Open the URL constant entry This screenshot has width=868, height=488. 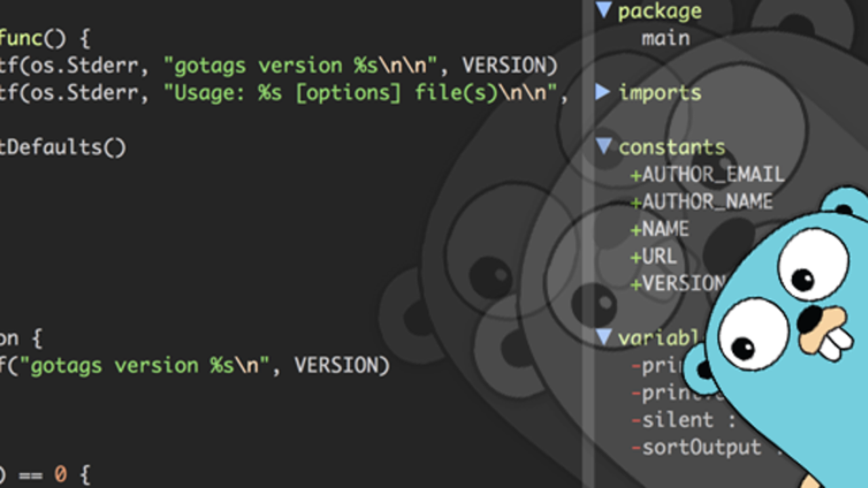pos(659,256)
